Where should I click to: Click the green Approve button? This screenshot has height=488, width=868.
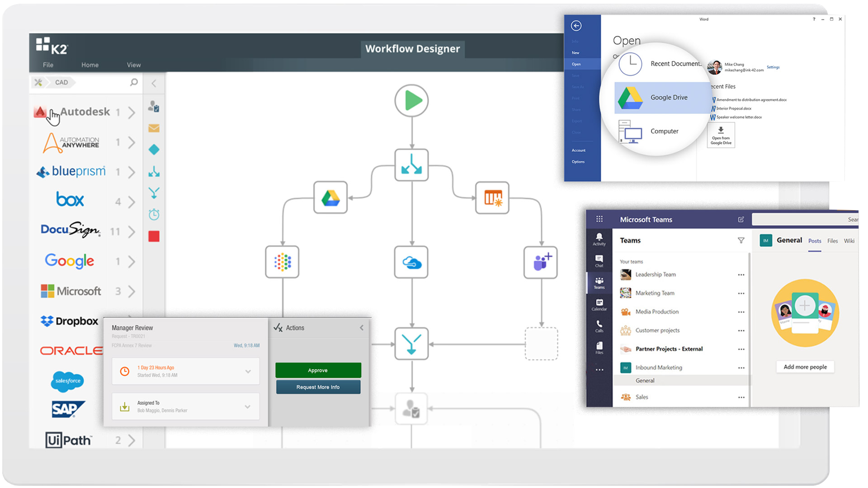318,370
